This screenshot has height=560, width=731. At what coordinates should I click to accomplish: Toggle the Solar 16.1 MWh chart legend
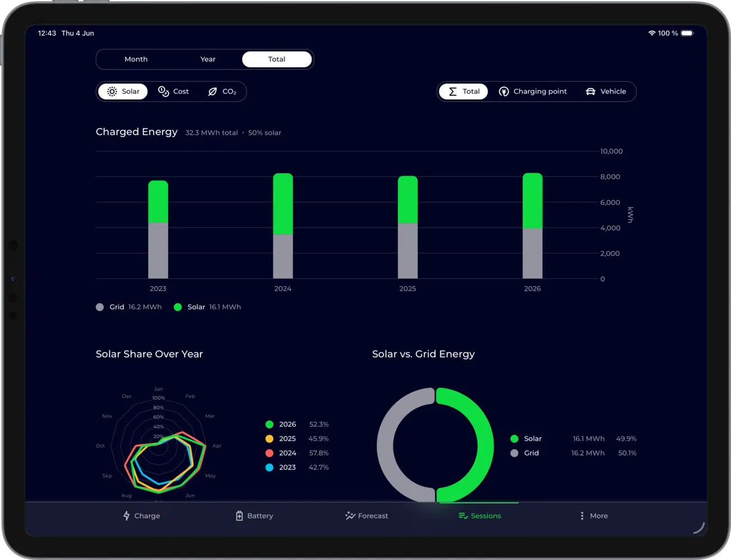(207, 307)
